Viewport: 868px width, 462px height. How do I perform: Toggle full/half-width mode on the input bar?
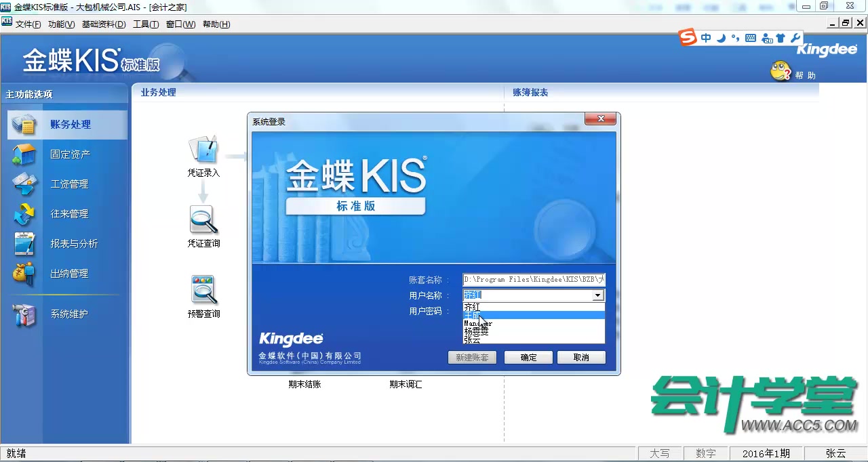pyautogui.click(x=721, y=39)
